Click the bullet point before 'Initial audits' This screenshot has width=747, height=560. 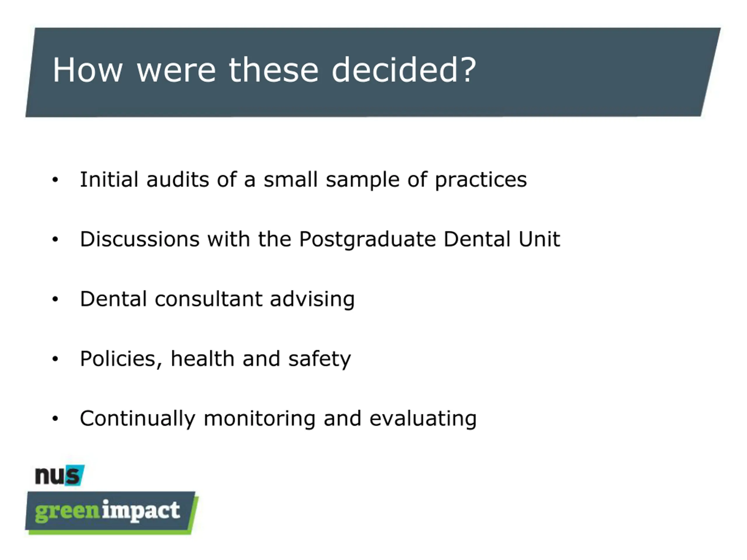pos(55,180)
